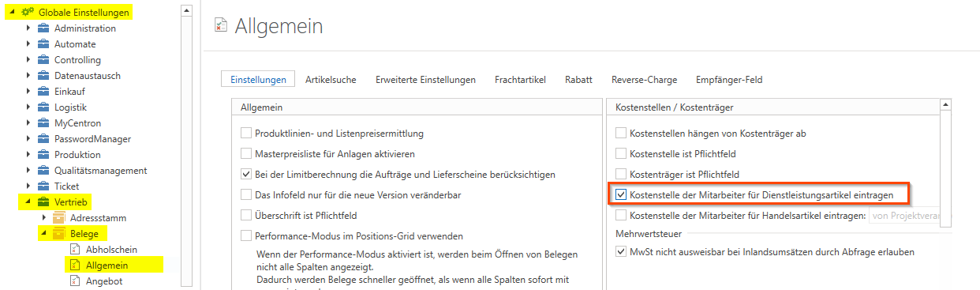The height and width of the screenshot is (290, 980).
Task: Click the Vertrieb folder icon
Action: (x=43, y=202)
